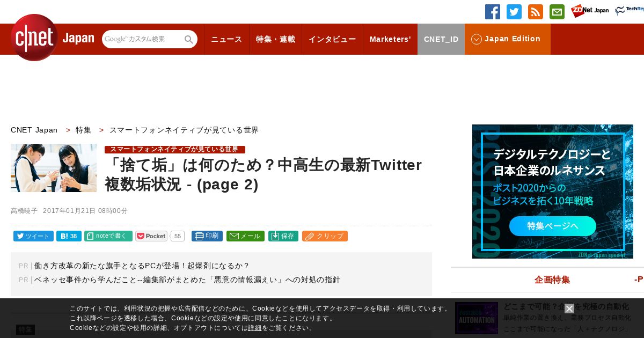Viewport: 644px width, 338px height.
Task: Open the Marketers' menu
Action: [x=390, y=39]
